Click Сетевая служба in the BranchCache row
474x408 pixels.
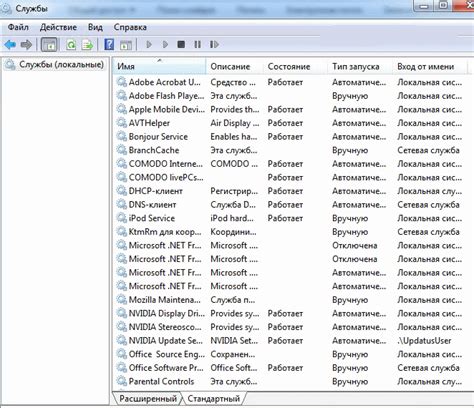(x=428, y=150)
